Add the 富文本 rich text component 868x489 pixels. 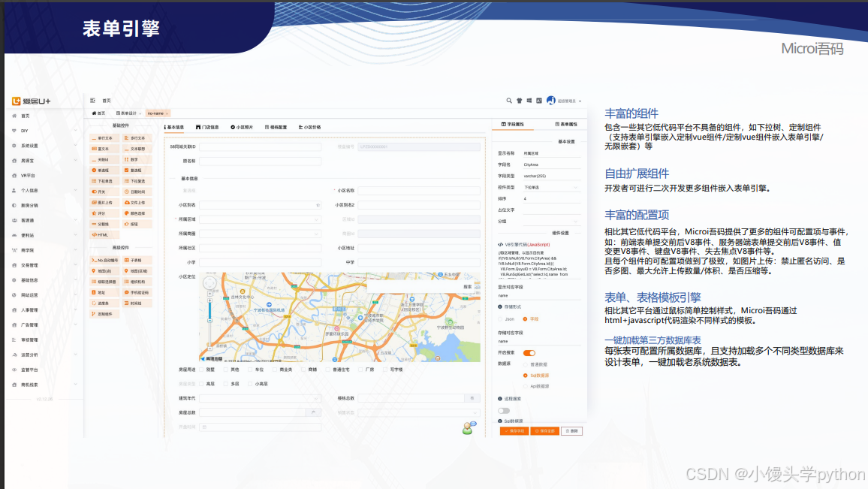coord(104,149)
